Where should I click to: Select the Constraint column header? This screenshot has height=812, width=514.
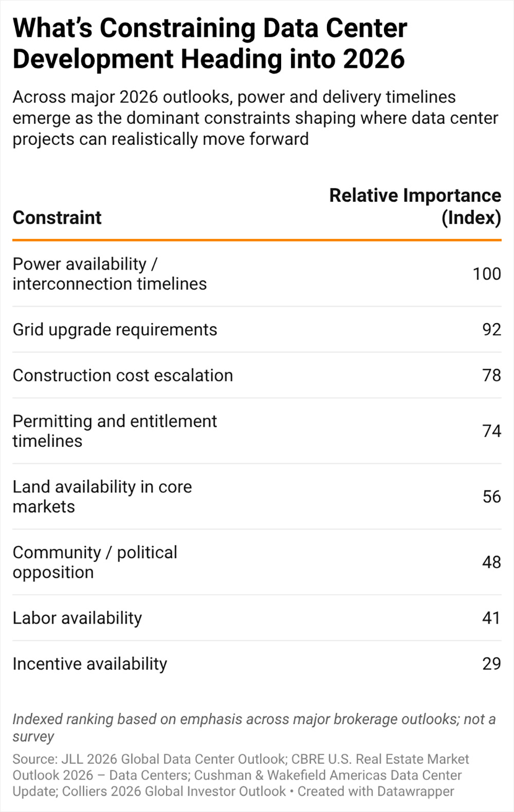pos(57,217)
